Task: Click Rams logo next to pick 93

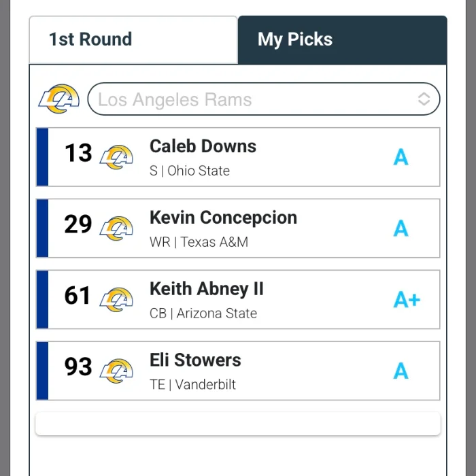Action: tap(116, 371)
